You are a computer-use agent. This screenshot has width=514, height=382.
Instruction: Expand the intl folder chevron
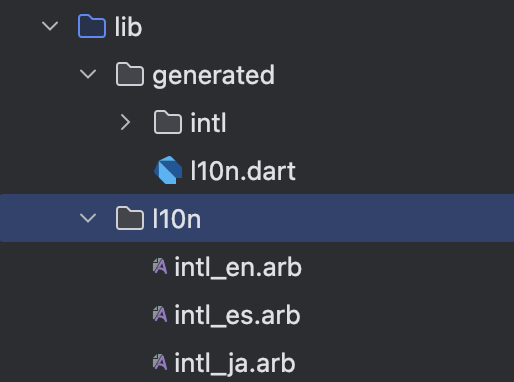point(125,122)
